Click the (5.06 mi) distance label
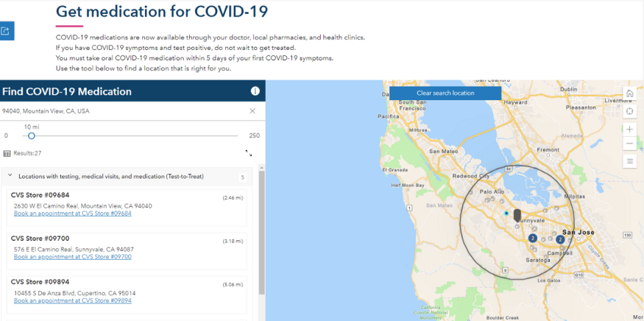The height and width of the screenshot is (321, 644). click(x=233, y=284)
